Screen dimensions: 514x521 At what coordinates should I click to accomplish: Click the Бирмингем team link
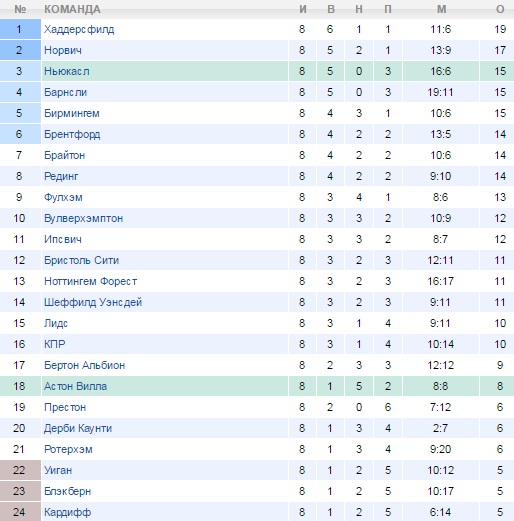pyautogui.click(x=72, y=113)
